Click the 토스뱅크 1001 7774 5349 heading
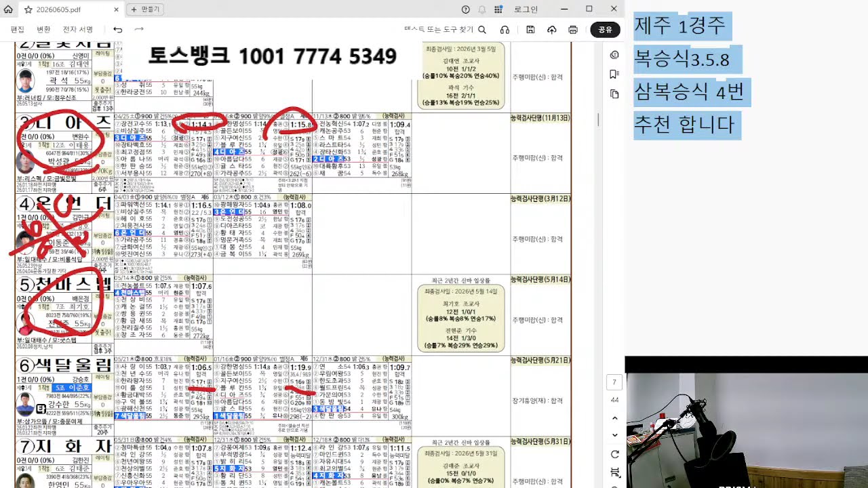868x488 pixels. [272, 56]
